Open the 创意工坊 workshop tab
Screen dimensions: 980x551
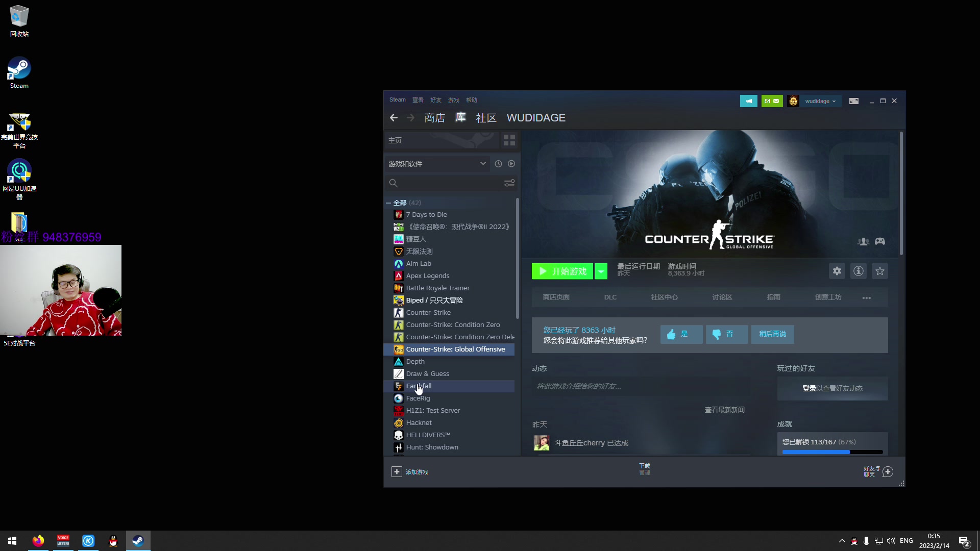click(828, 297)
